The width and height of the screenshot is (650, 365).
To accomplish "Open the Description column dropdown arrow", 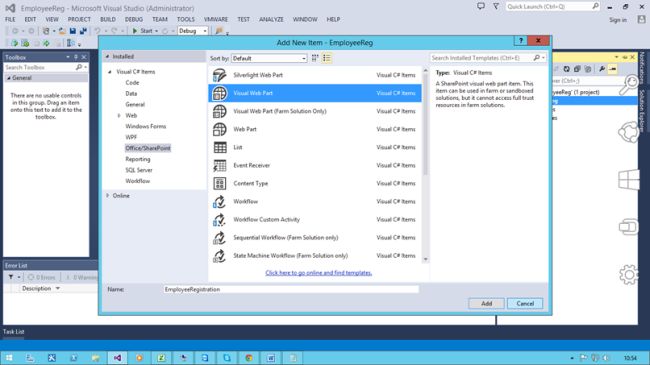I will click(58, 288).
